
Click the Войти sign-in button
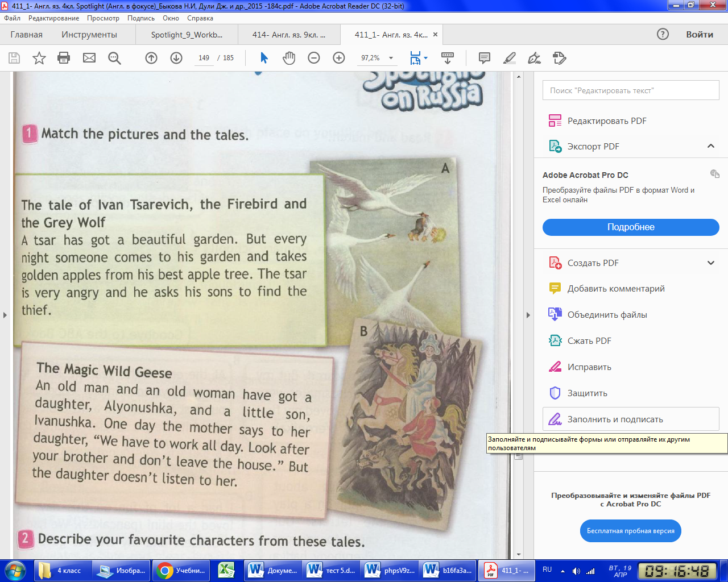(x=700, y=34)
